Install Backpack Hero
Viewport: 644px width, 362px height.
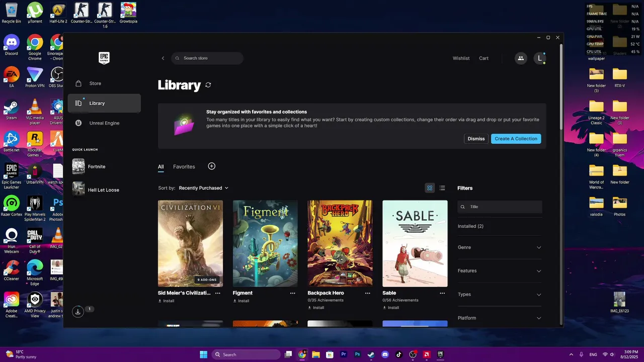pos(316,308)
